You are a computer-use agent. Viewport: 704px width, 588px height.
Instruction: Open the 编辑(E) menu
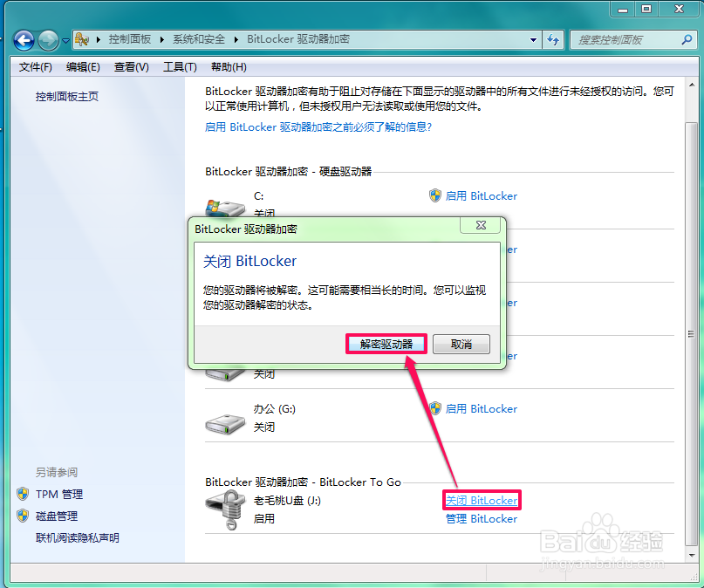[83, 67]
